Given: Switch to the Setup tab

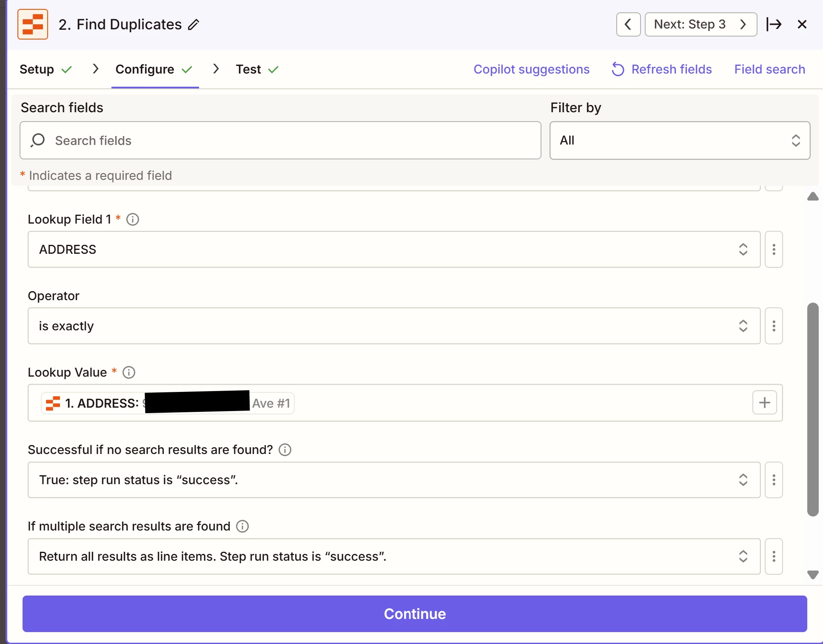Looking at the screenshot, I should click(46, 69).
